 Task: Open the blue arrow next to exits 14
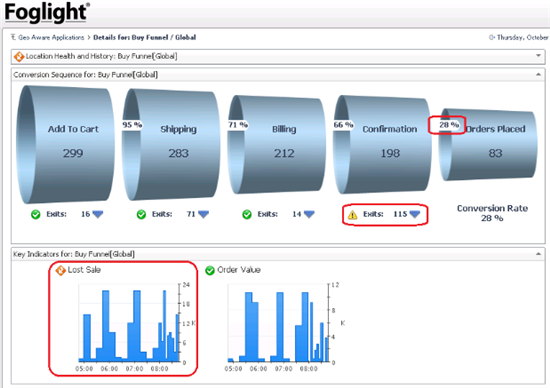pos(309,214)
